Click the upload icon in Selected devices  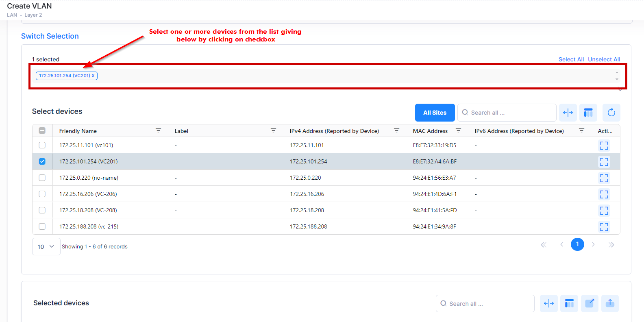point(609,303)
